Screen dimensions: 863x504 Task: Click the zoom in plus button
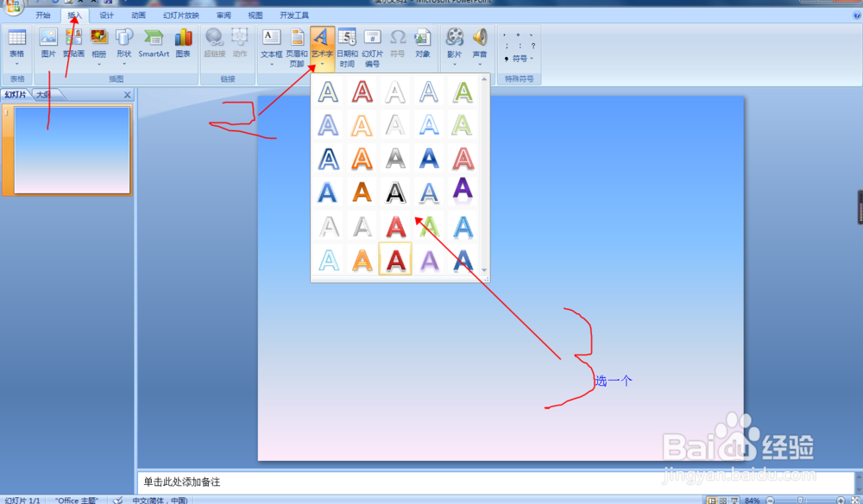click(841, 501)
